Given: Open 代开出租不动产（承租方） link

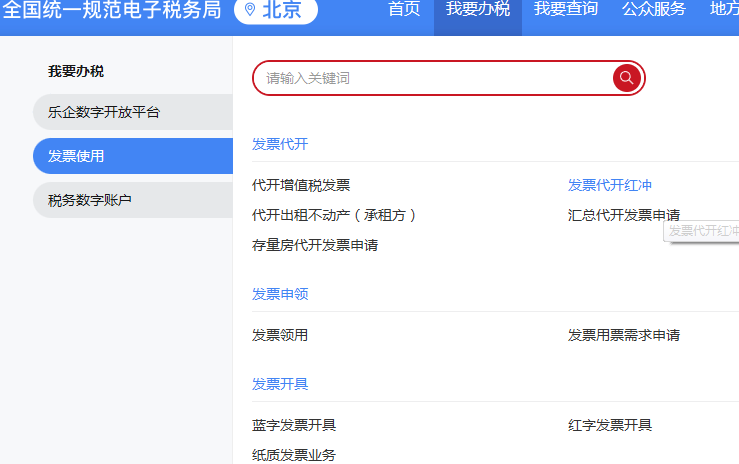Looking at the screenshot, I should pos(335,215).
